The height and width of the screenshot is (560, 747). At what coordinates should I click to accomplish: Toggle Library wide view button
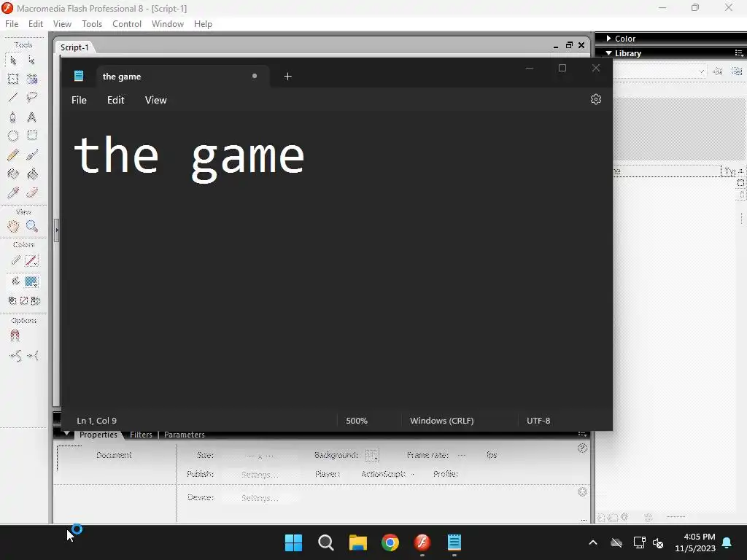coord(740,183)
